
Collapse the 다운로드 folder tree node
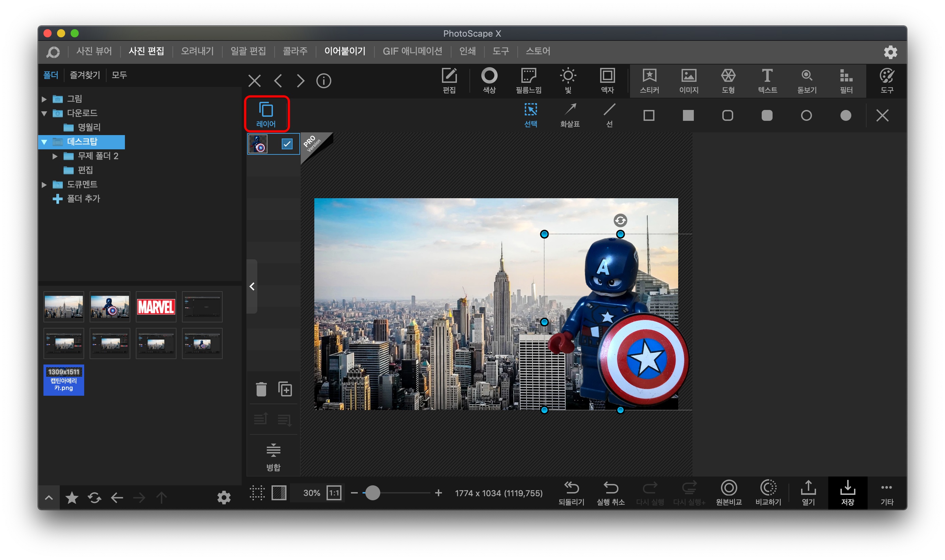[44, 113]
